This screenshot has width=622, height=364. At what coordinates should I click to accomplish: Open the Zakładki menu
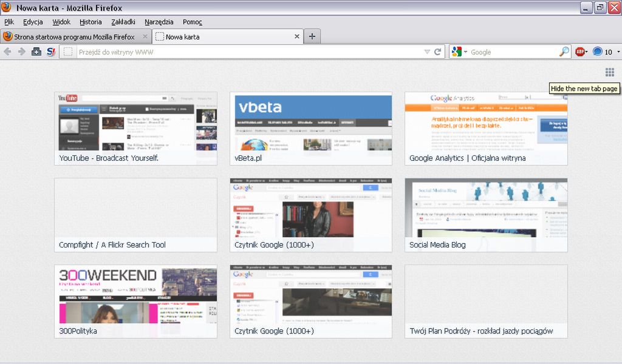point(123,22)
